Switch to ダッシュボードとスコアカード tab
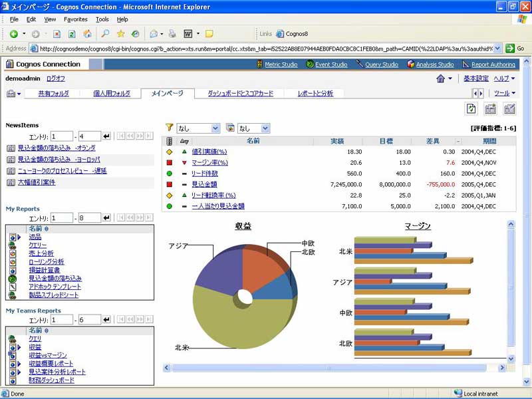Image resolution: width=532 pixels, height=399 pixels. tap(240, 93)
